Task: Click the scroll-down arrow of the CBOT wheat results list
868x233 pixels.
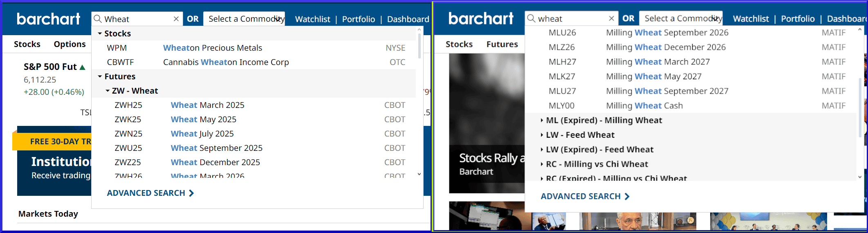Action: [419, 174]
